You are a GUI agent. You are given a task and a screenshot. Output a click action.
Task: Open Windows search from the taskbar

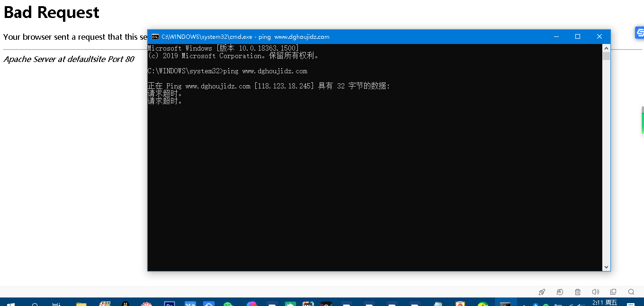click(x=35, y=304)
